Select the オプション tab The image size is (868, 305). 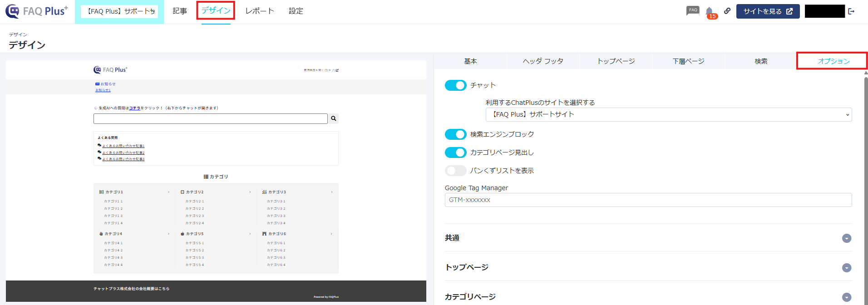pyautogui.click(x=833, y=61)
